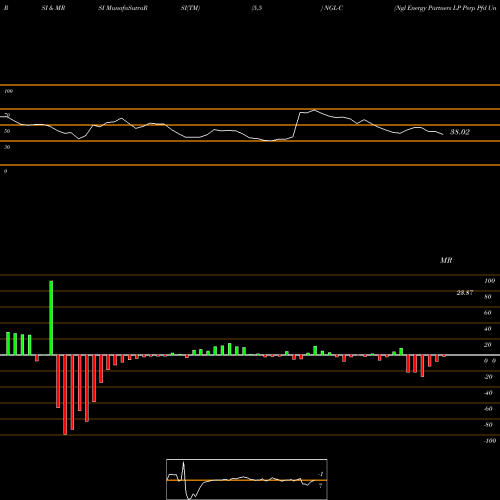The image size is (500, 500).
Task: Click the 80 label on MR axis
Action: [x=488, y=297]
